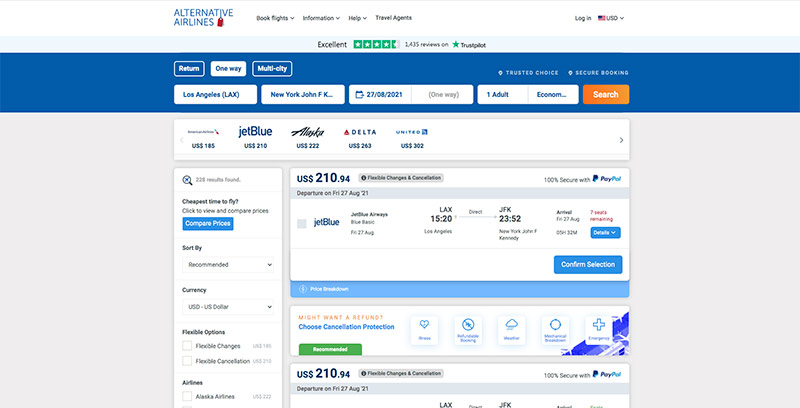Open the Sort By Recommended dropdown

coord(228,265)
